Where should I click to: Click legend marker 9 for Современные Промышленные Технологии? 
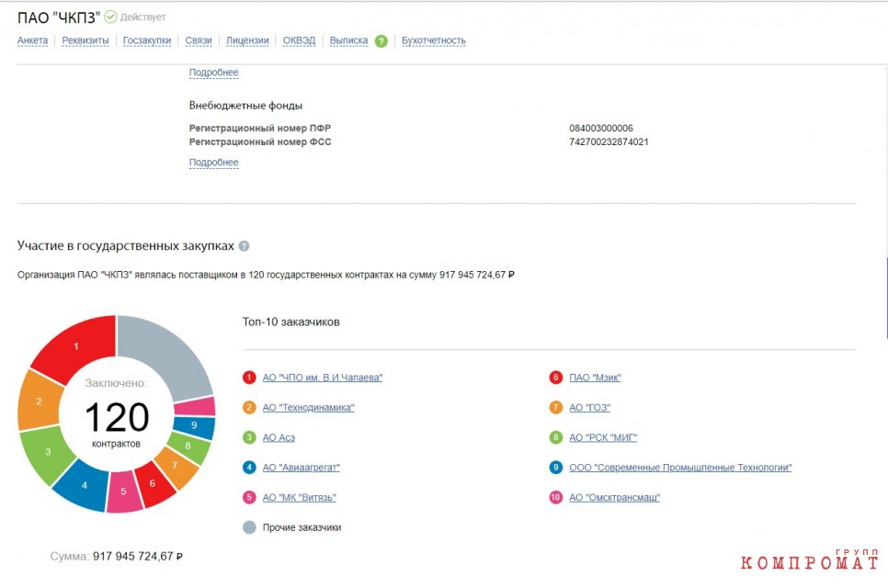(555, 468)
